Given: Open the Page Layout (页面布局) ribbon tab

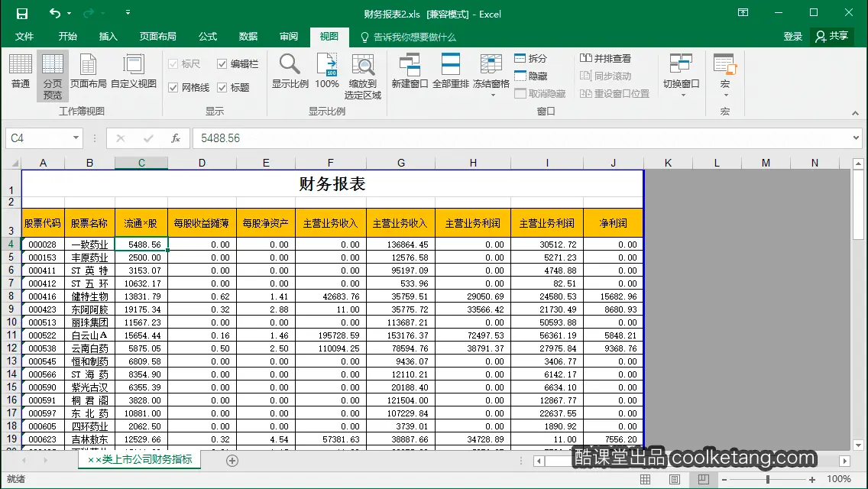Looking at the screenshot, I should pos(157,37).
